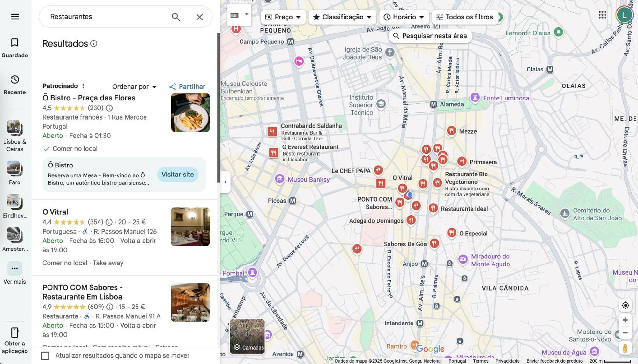Image resolution: width=638 pixels, height=364 pixels.
Task: Collapse the side panel arrow
Action: (225, 182)
